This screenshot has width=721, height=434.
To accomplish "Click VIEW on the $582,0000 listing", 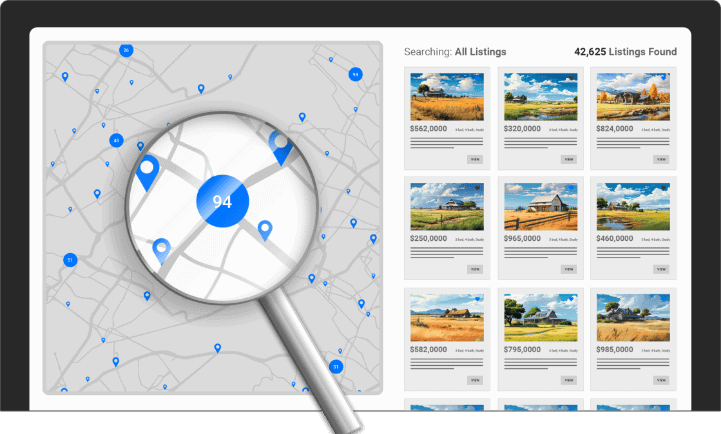I will [x=475, y=380].
